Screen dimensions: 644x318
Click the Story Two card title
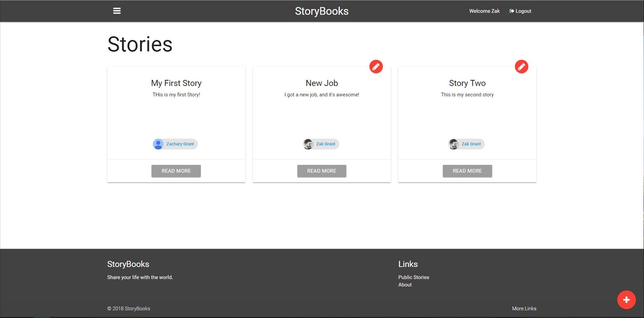[x=467, y=83]
